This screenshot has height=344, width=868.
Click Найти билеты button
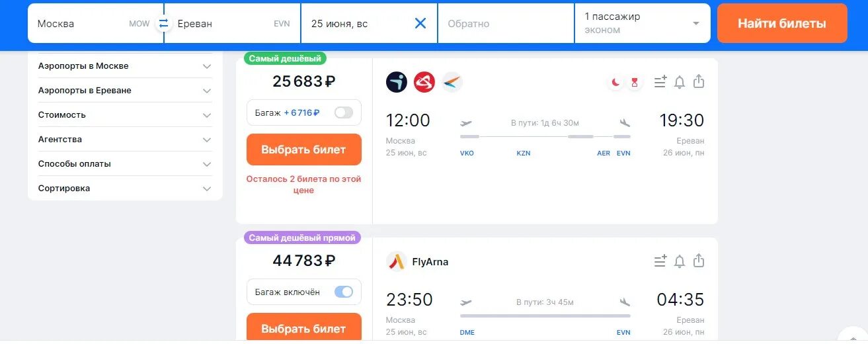click(782, 23)
